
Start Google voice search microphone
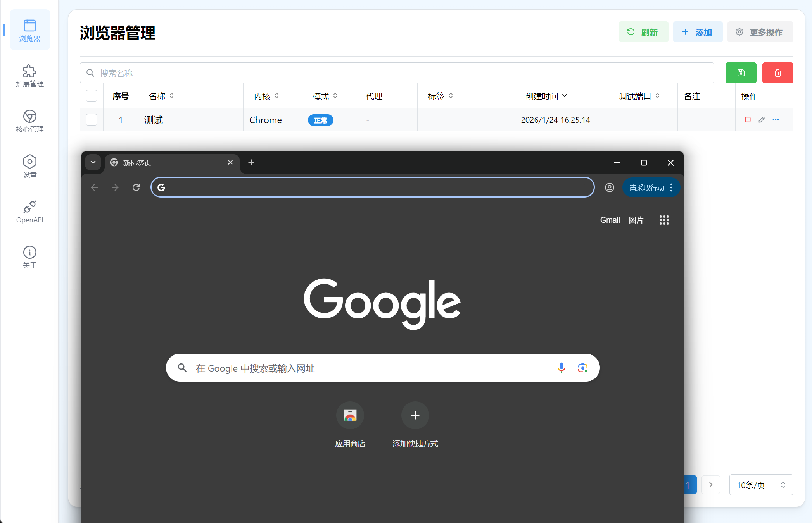(x=561, y=368)
